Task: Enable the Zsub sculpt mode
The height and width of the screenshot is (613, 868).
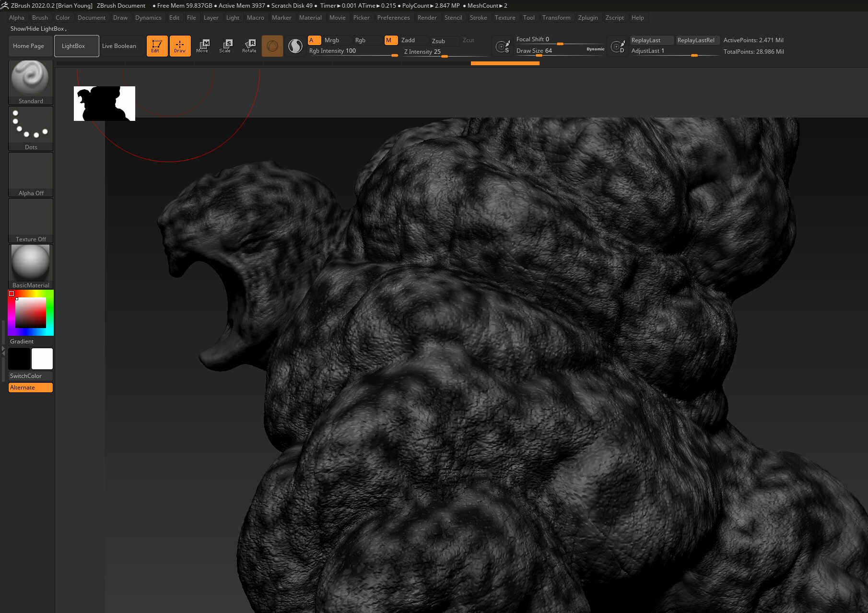Action: coord(438,41)
